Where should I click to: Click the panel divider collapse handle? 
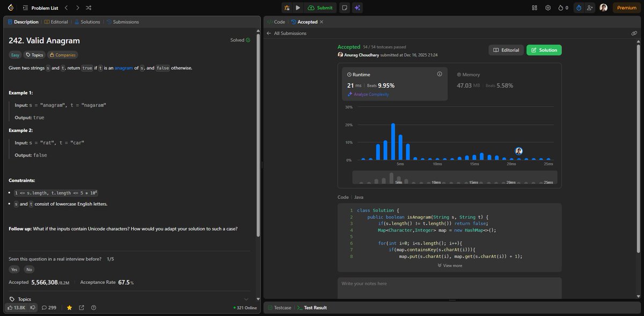[x=262, y=164]
